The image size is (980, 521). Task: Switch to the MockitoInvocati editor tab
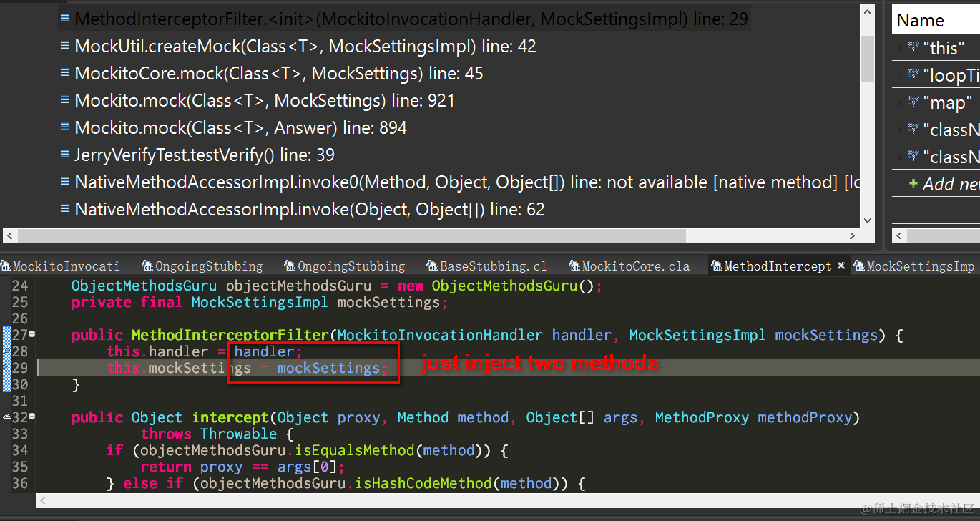(59, 266)
